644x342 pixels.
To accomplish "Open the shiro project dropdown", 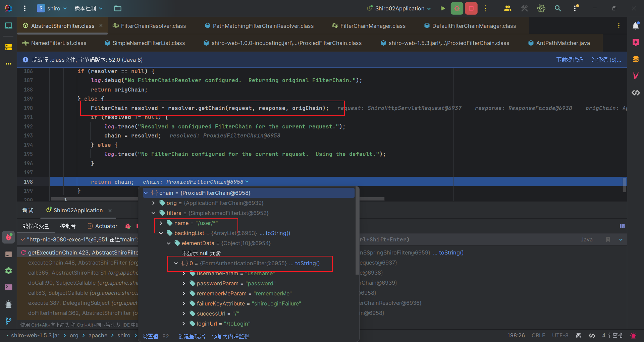I will [52, 8].
